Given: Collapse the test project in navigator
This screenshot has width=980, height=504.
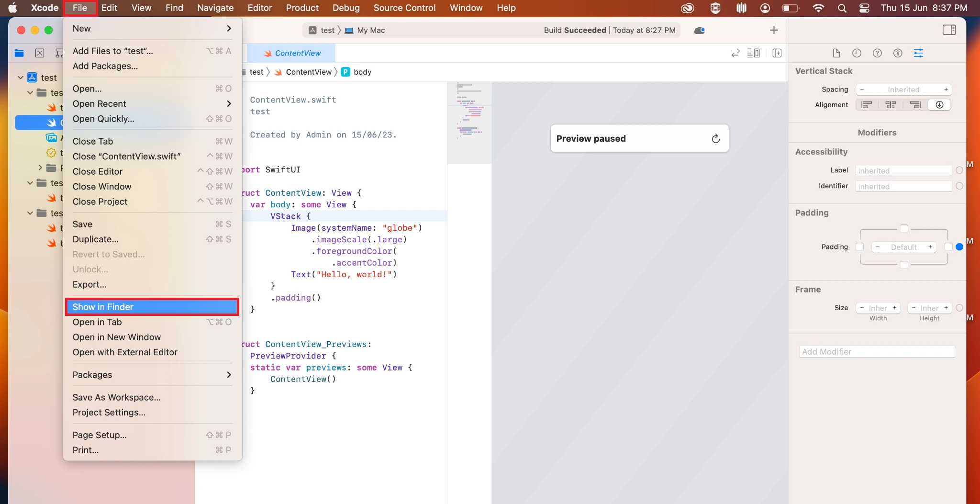Looking at the screenshot, I should click(x=20, y=77).
